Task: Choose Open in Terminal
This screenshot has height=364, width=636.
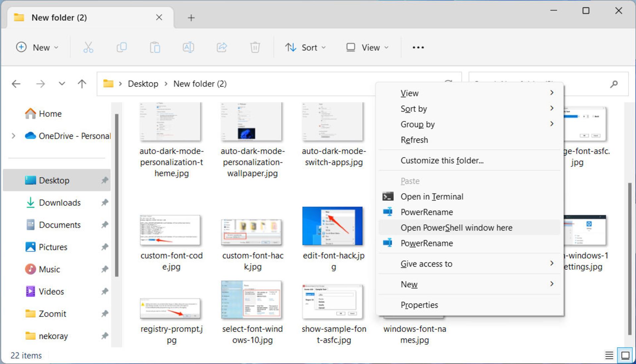Action: click(470, 196)
